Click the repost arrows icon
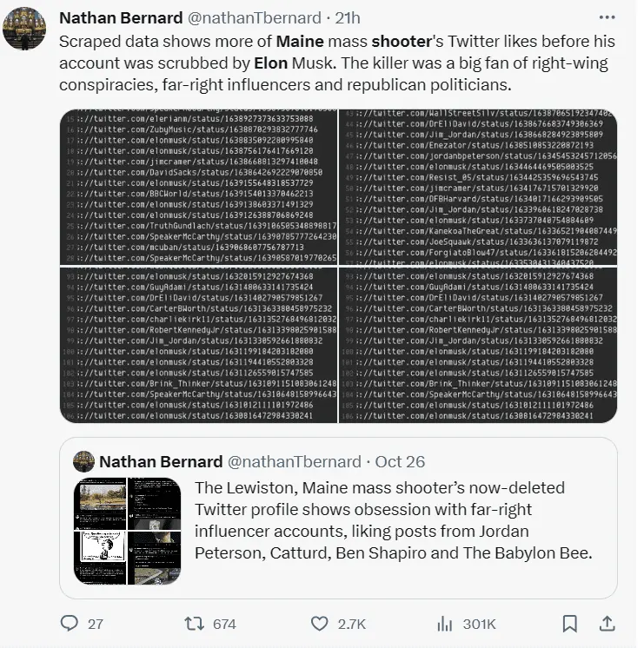The image size is (644, 648). click(194, 623)
